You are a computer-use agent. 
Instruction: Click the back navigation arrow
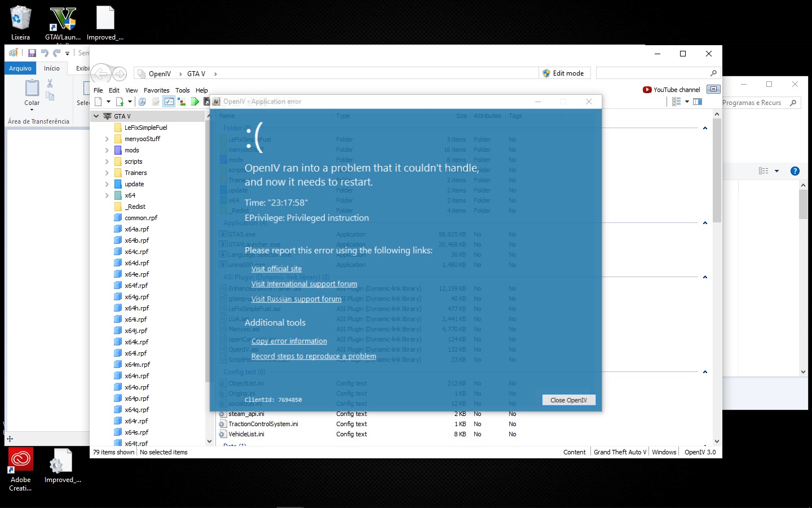[x=100, y=74]
